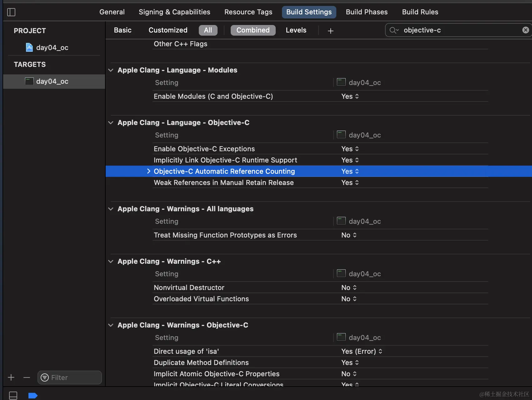Click the remove target minus icon
Image resolution: width=532 pixels, height=400 pixels.
click(x=27, y=377)
